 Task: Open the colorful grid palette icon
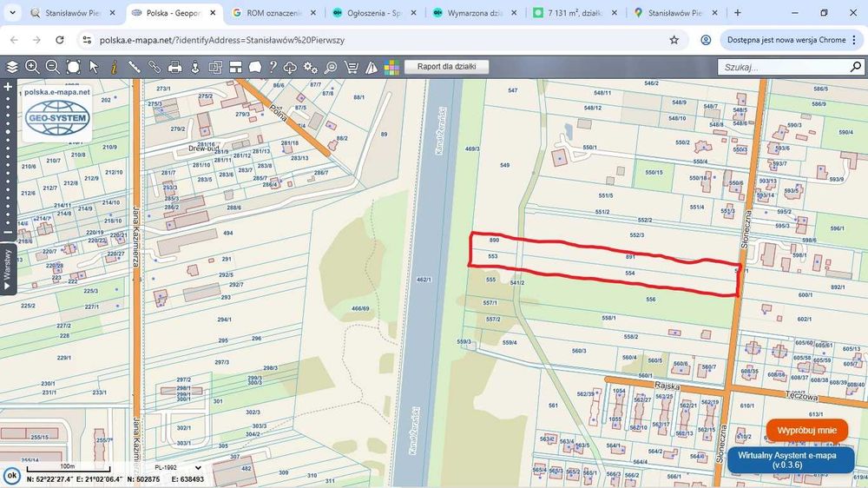coord(391,67)
